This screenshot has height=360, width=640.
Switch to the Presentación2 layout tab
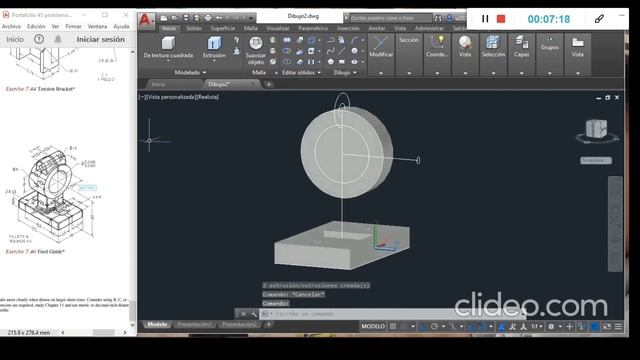pyautogui.click(x=240, y=324)
